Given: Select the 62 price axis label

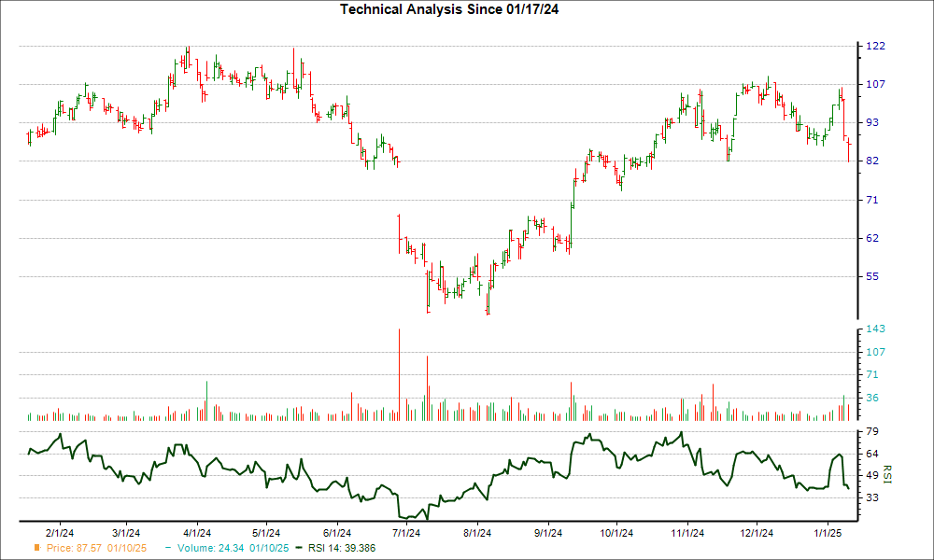Looking at the screenshot, I should (872, 238).
